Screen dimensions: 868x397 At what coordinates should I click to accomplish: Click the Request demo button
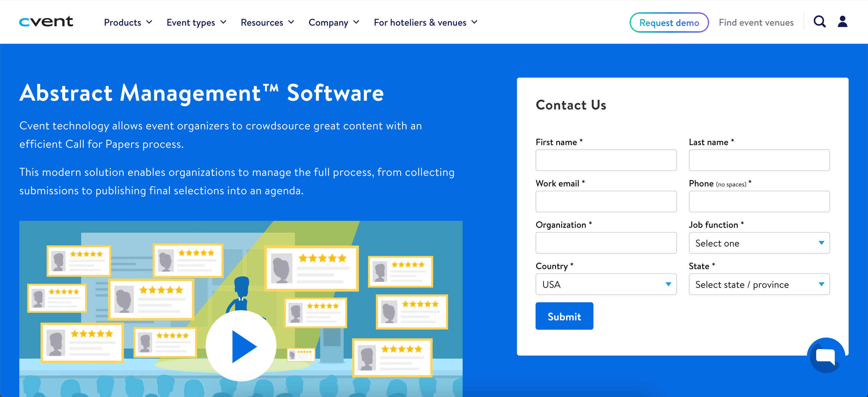point(669,22)
